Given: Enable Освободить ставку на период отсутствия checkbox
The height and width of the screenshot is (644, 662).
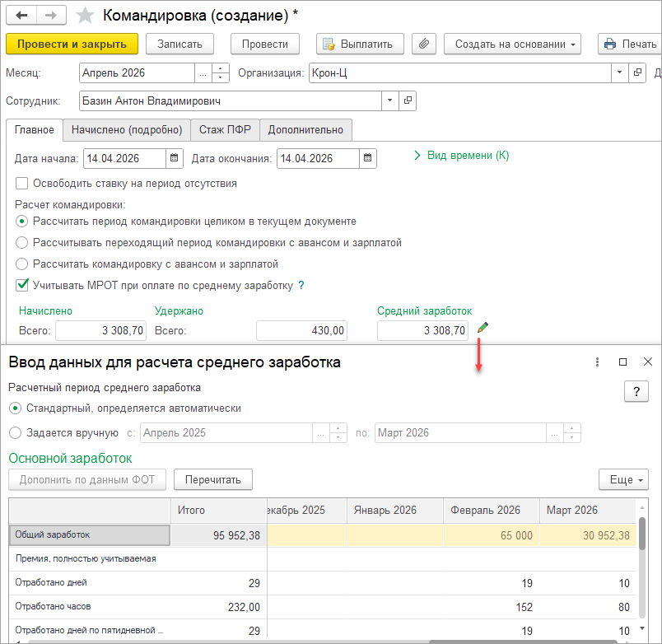Looking at the screenshot, I should 21,184.
